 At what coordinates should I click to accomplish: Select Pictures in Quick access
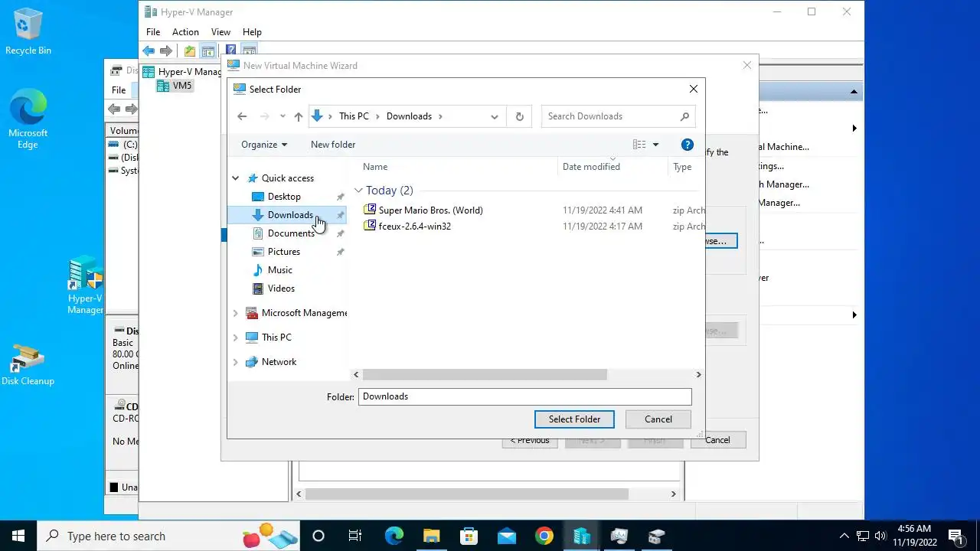coord(284,252)
